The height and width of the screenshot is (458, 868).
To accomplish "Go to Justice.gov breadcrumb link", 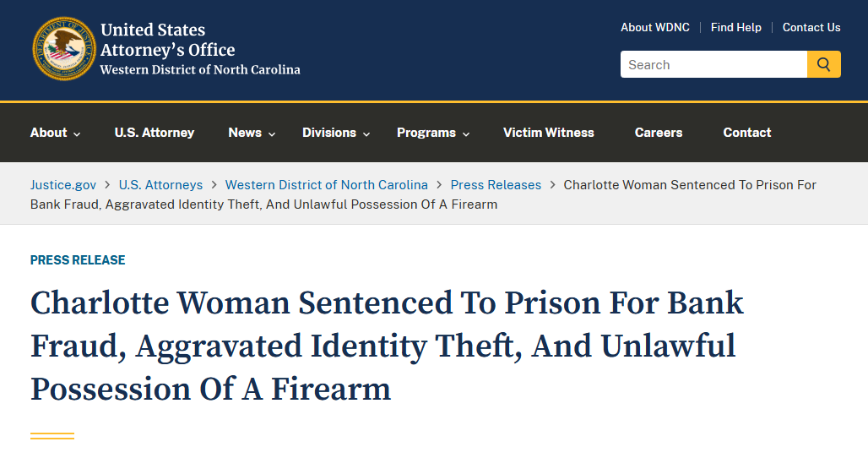I will click(x=63, y=185).
